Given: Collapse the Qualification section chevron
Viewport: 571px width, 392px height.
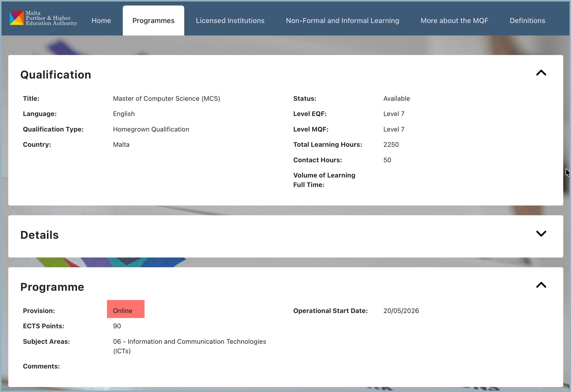Looking at the screenshot, I should pyautogui.click(x=541, y=73).
